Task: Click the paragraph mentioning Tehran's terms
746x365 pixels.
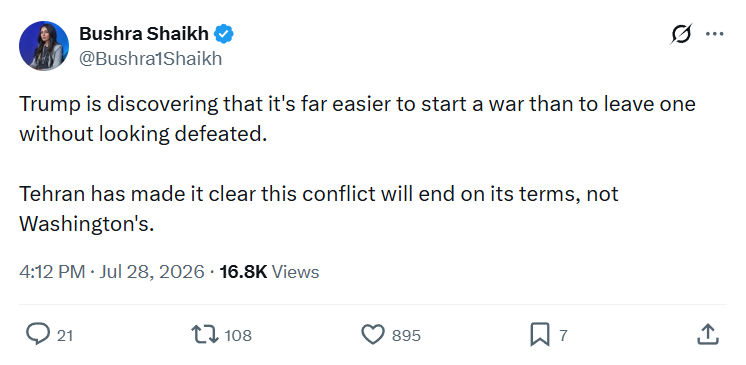Action: [x=319, y=209]
